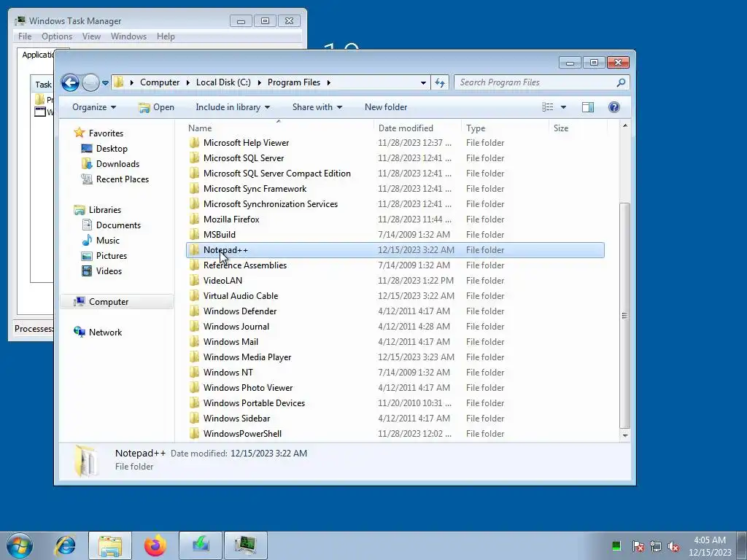The height and width of the screenshot is (560, 747).
Task: Sort by Size column header
Action: click(578, 128)
